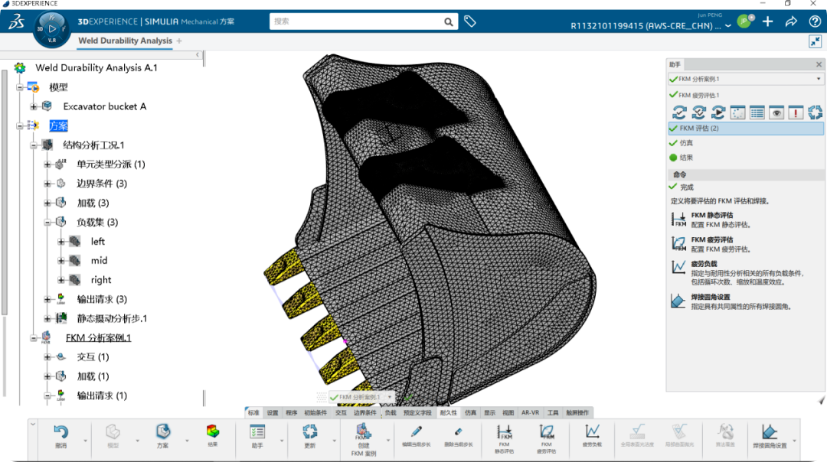Select the 方案 node in tree
The width and height of the screenshot is (828, 467).
pos(59,126)
